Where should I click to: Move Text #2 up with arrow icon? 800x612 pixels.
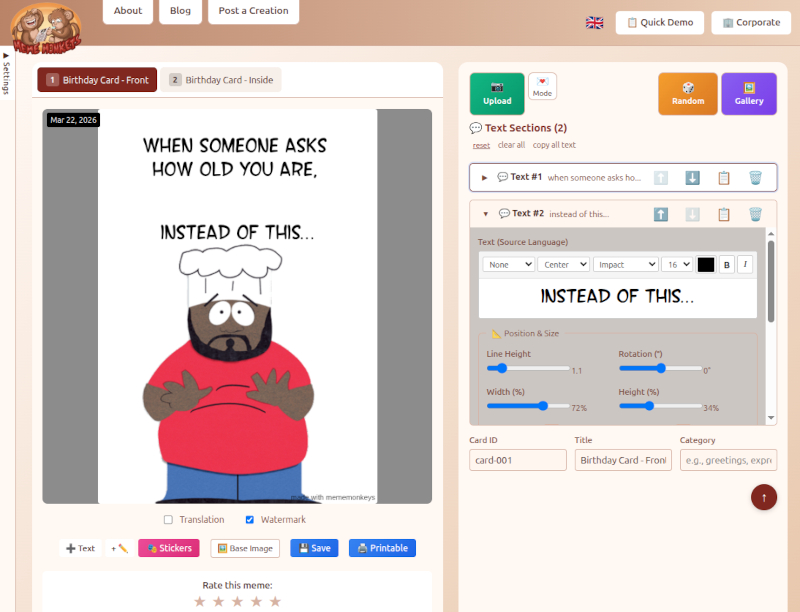[660, 214]
